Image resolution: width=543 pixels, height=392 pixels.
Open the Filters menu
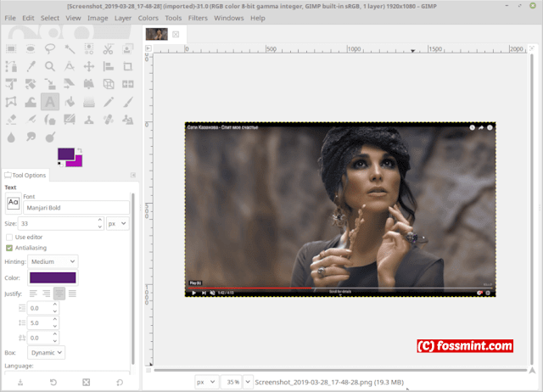(x=198, y=18)
